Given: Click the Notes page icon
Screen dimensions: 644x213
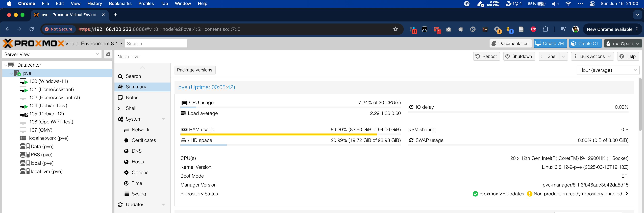Looking at the screenshot, I should [x=120, y=97].
